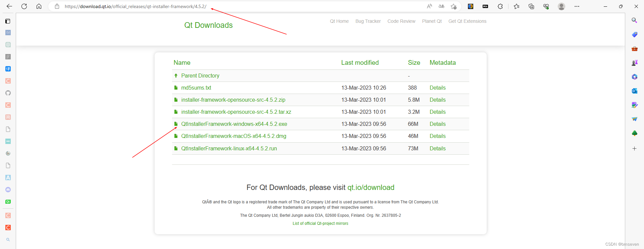Screen dimensions: 644x249
Task: Open the colorful globe extension
Action: (471, 6)
